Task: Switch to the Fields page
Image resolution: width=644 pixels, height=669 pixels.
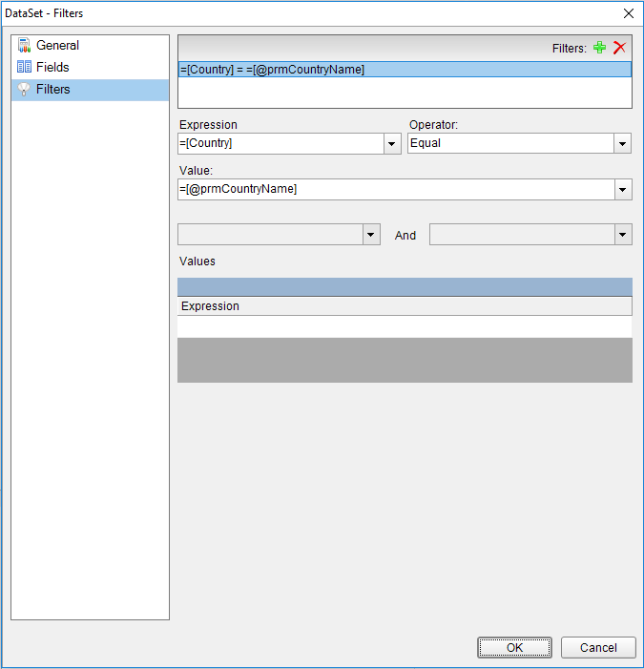Action: pos(91,67)
